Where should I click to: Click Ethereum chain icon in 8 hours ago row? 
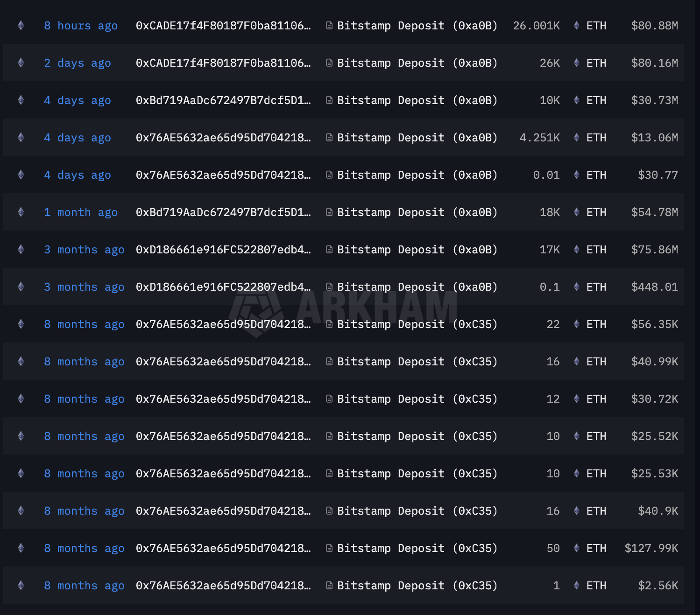pyautogui.click(x=21, y=25)
